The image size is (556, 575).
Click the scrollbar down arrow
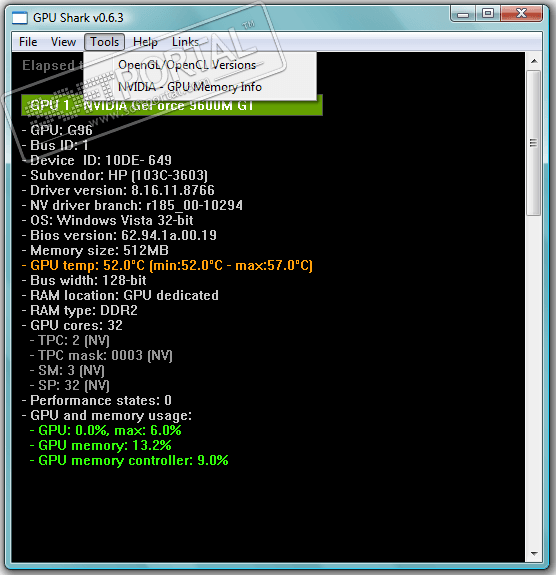click(x=534, y=554)
